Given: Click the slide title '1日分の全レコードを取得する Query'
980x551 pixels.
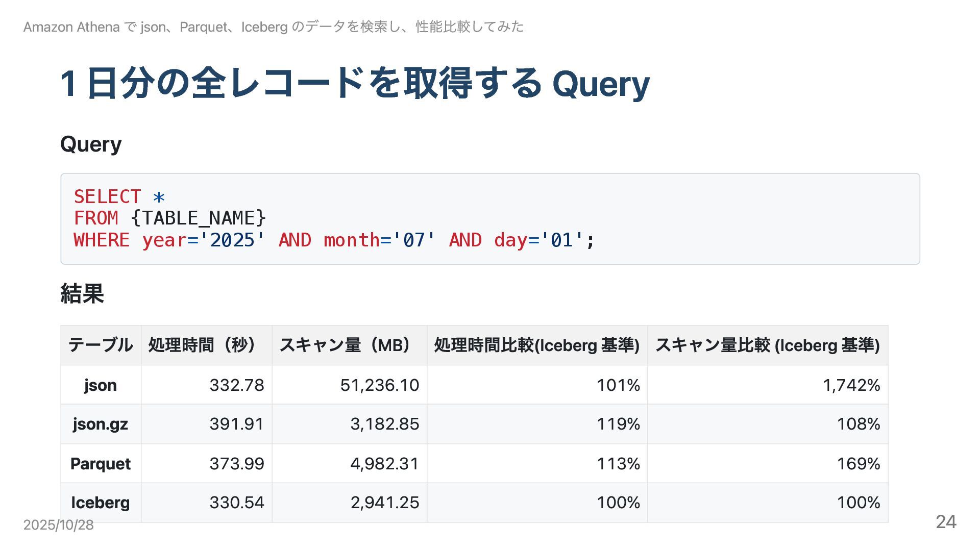Looking at the screenshot, I should (x=355, y=84).
